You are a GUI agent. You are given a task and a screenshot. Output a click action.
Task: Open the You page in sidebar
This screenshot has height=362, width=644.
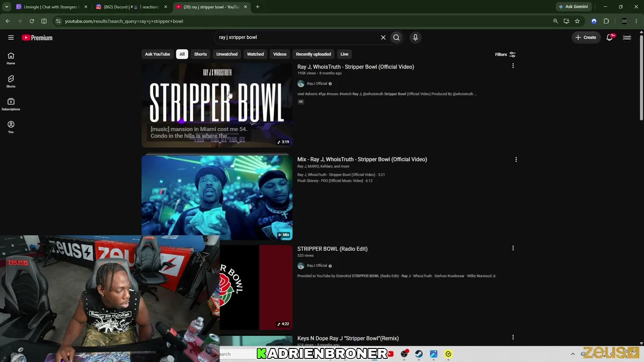11,127
